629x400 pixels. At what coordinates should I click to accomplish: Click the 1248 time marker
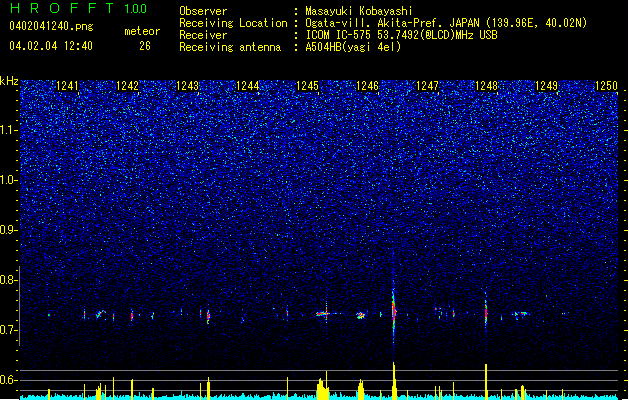[x=486, y=86]
